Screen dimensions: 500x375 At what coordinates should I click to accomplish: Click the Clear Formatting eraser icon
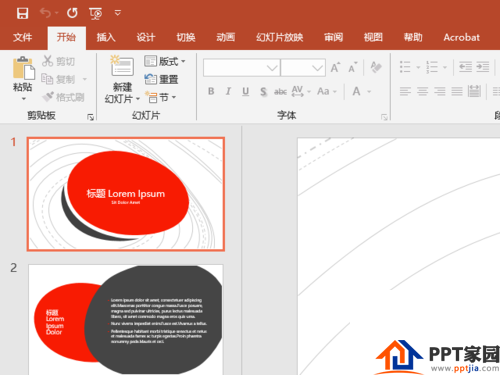pos(376,68)
